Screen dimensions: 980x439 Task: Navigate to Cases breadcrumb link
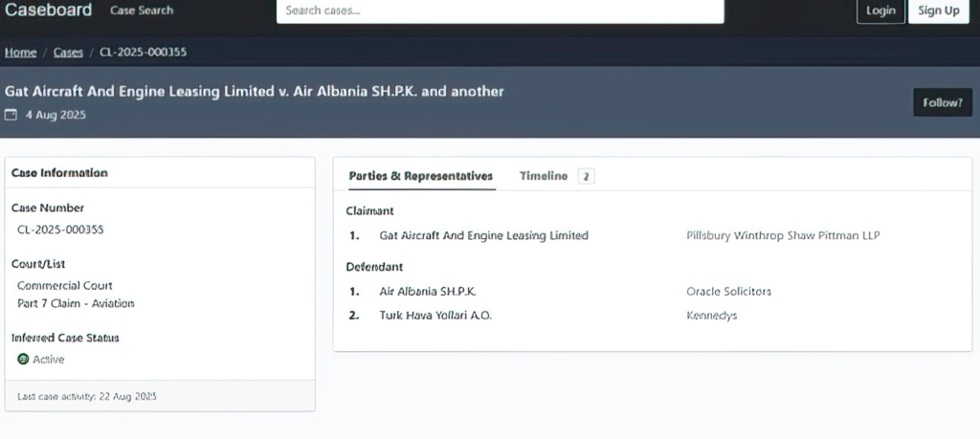[x=68, y=52]
